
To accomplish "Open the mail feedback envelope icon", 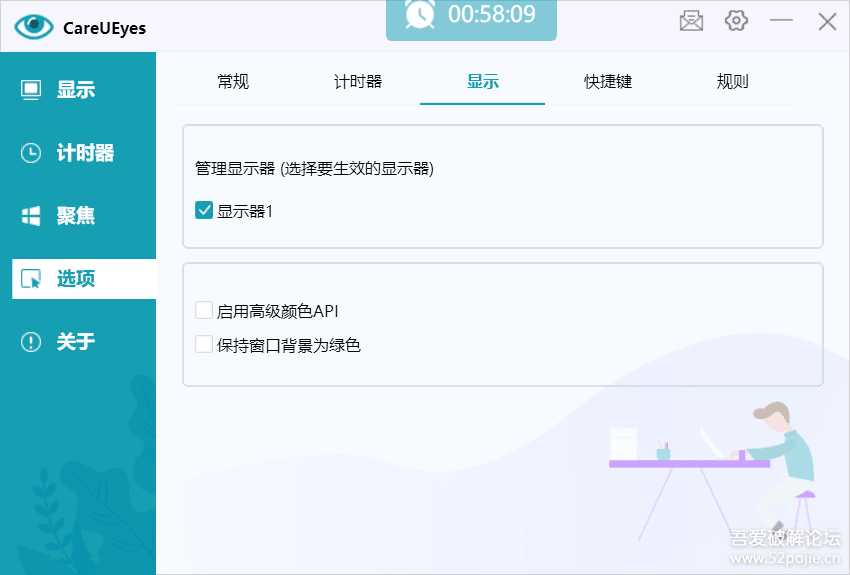I will (691, 21).
